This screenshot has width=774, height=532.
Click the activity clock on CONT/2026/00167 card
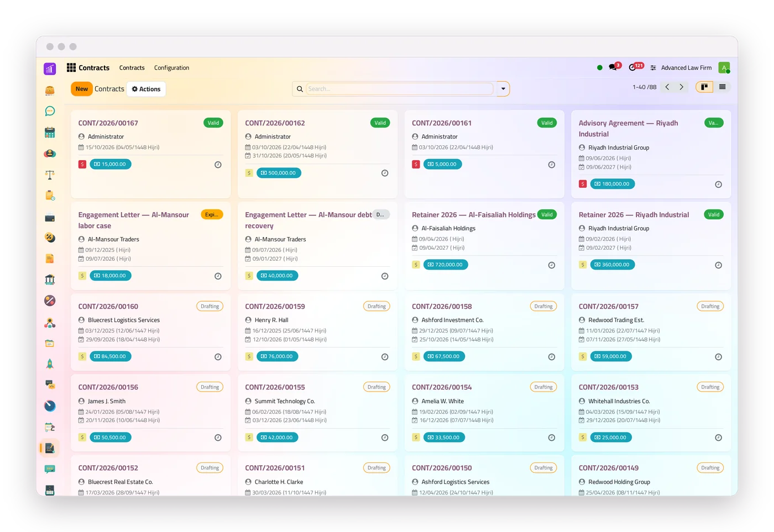[x=218, y=165]
